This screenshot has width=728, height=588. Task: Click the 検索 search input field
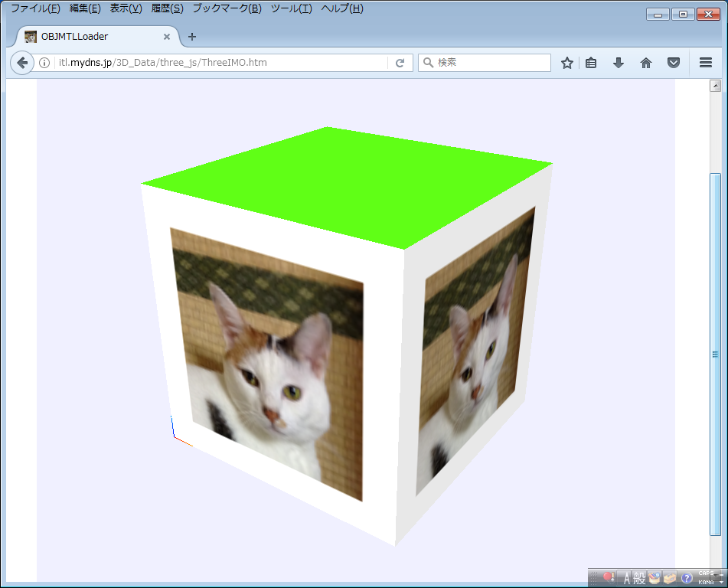(x=490, y=63)
